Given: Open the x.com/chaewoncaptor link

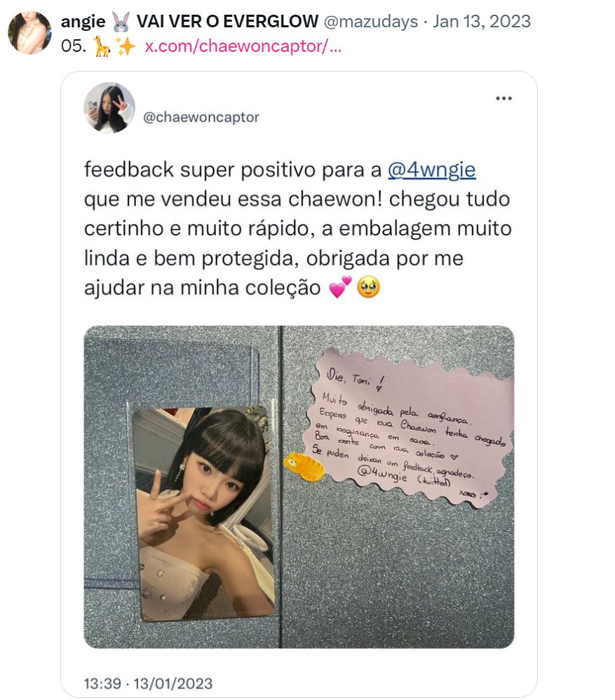Looking at the screenshot, I should tap(243, 46).
